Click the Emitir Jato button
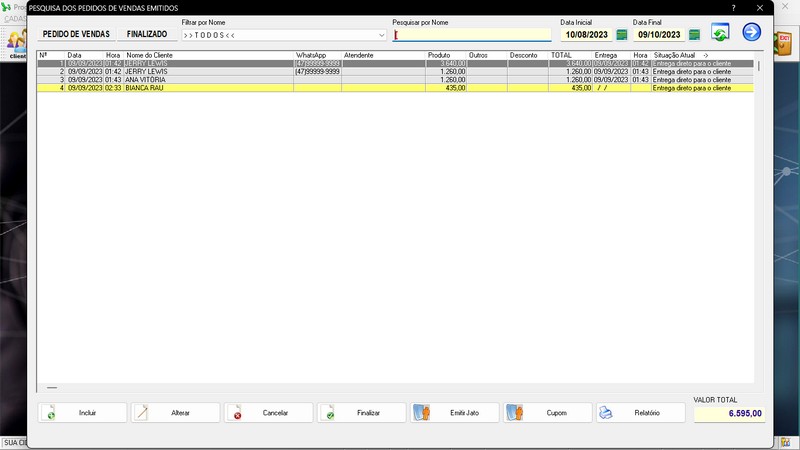 coord(455,413)
